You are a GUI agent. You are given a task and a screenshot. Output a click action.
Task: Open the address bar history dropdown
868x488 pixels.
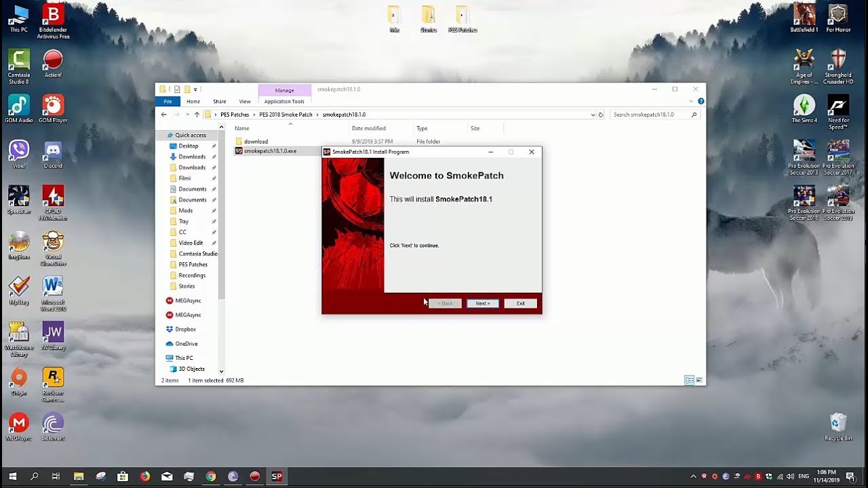point(593,115)
